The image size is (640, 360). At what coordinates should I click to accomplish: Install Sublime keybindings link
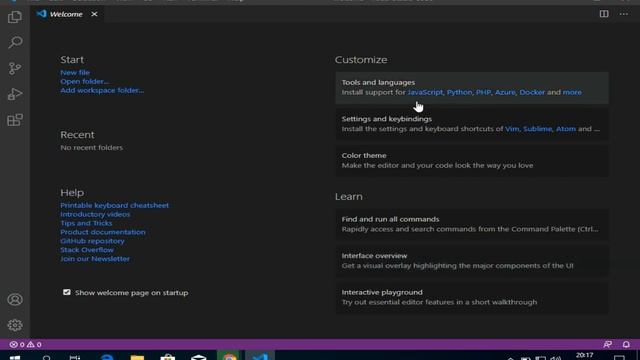537,129
